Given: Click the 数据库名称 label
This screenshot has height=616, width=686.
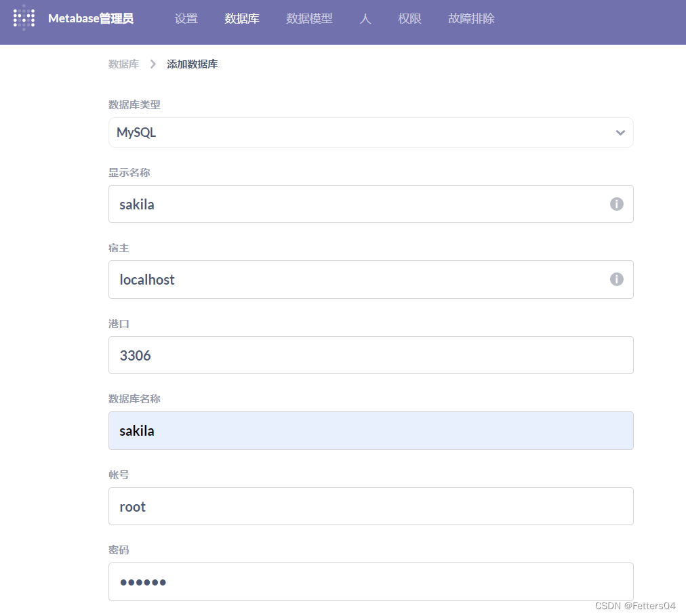Looking at the screenshot, I should 134,399.
